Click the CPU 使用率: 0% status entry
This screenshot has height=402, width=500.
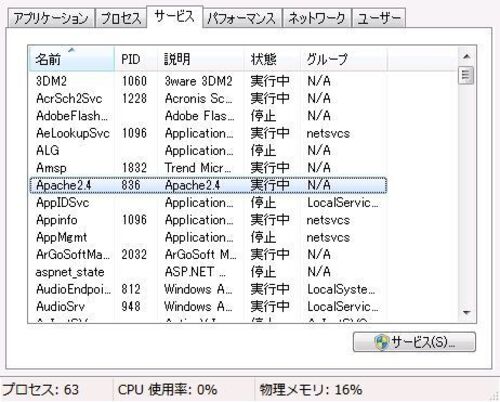(x=167, y=389)
